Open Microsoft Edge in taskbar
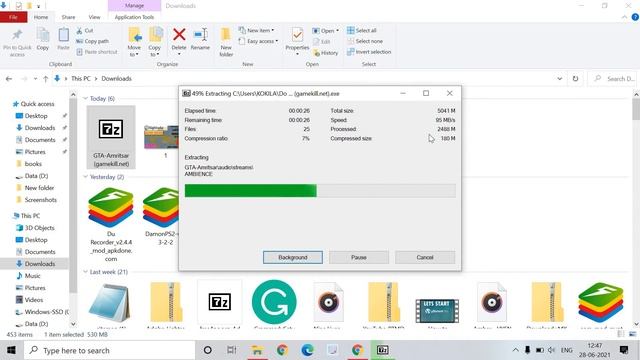Viewport: 640px width, 360px height. click(307, 350)
